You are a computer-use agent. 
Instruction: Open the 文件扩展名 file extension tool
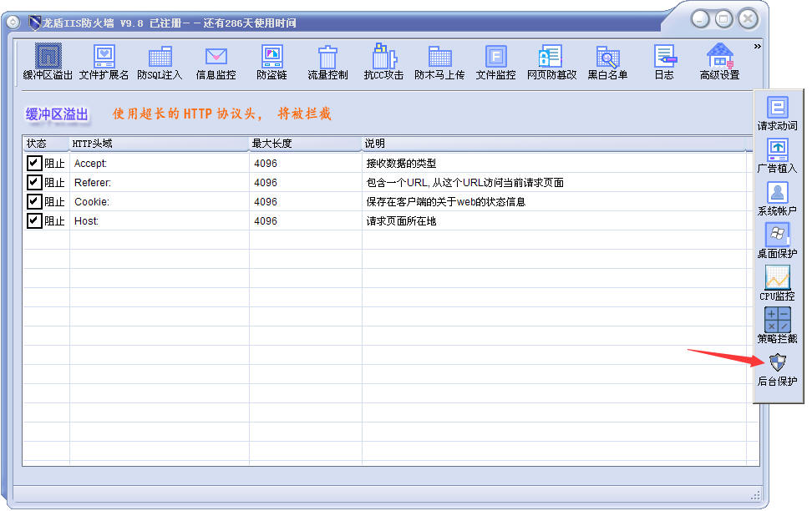104,62
